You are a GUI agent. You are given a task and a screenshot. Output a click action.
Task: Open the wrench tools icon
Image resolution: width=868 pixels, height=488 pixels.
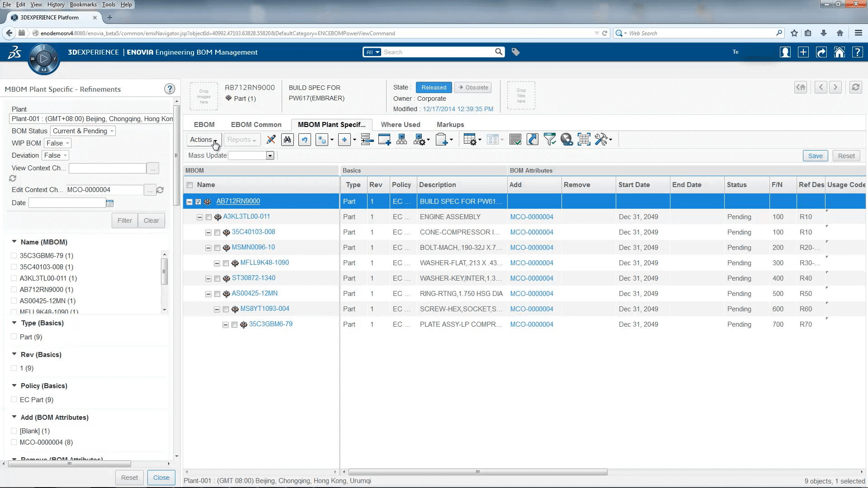(x=601, y=140)
